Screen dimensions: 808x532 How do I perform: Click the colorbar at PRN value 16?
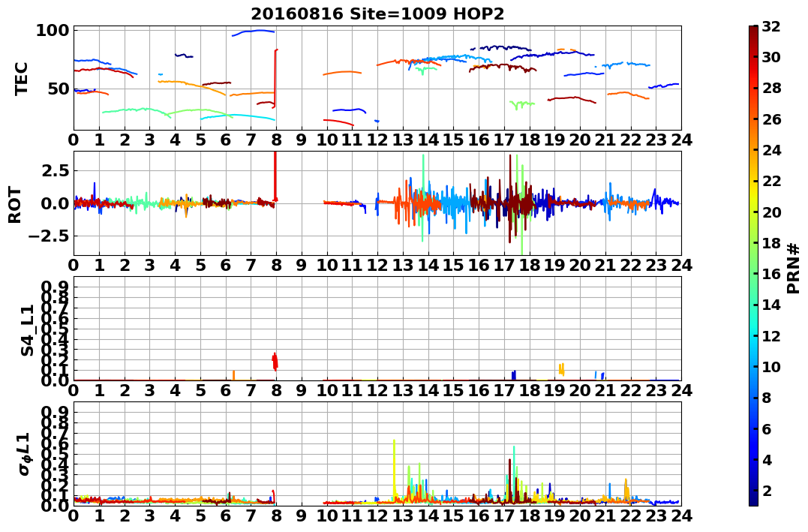point(753,274)
